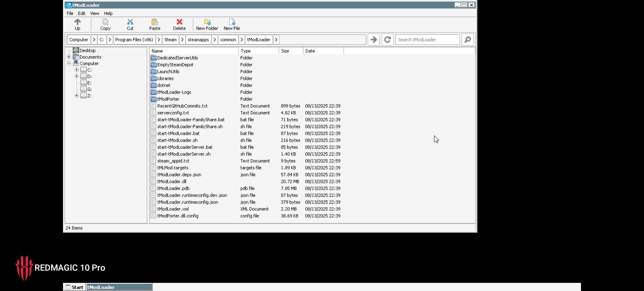Image resolution: width=644 pixels, height=291 pixels.
Task: Select Desktop icon in the tree
Action: [x=76, y=50]
